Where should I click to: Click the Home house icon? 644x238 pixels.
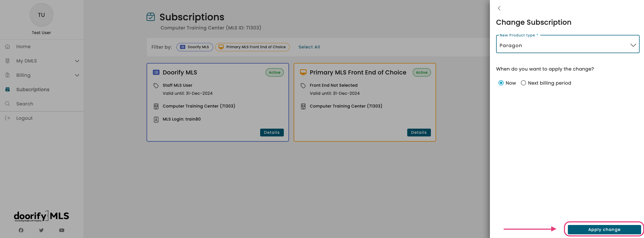click(x=8, y=47)
